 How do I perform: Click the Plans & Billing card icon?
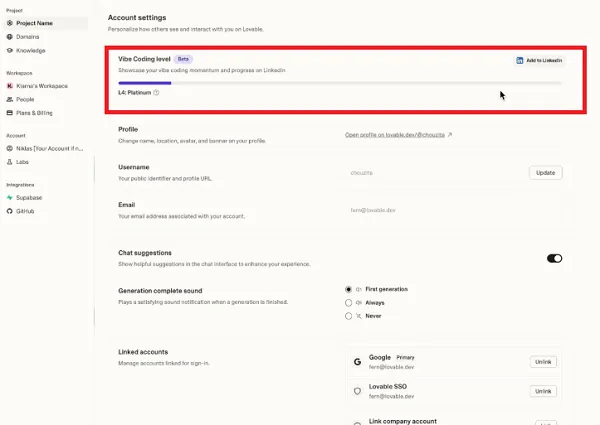pyautogui.click(x=9, y=114)
